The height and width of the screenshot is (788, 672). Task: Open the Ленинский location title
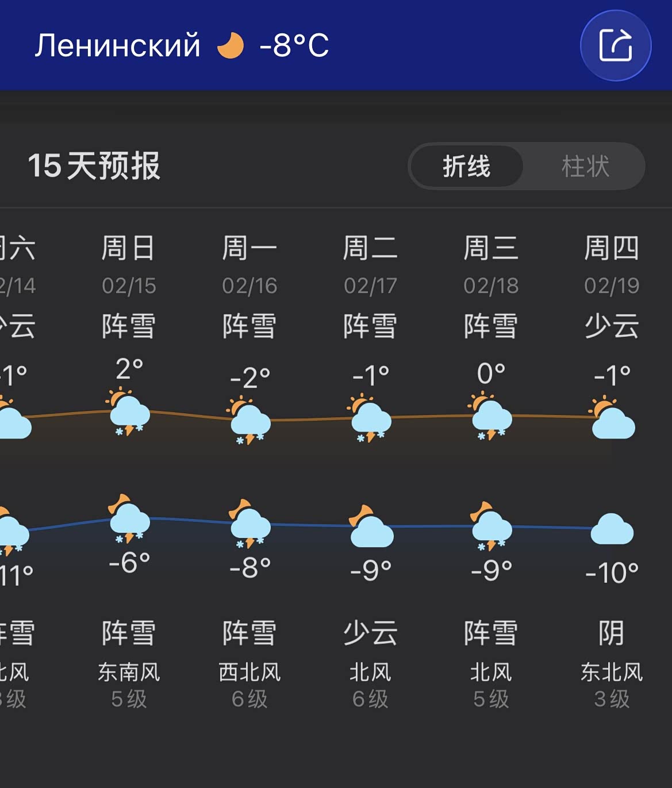[x=118, y=45]
